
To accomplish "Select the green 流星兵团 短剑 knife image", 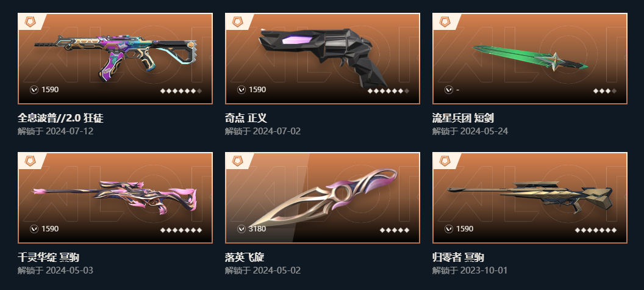I will click(x=530, y=58).
